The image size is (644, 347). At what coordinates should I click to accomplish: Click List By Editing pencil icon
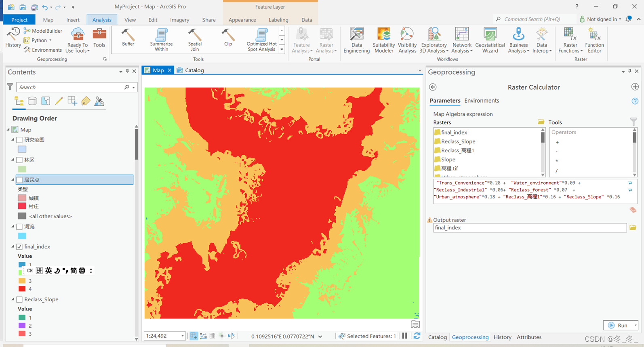click(59, 101)
